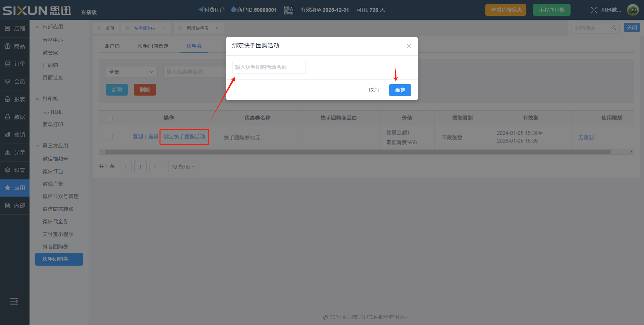Screen dimensions: 644x325
Task: Open the 店铺 store sidebar icon
Action: pyautogui.click(x=7, y=29)
